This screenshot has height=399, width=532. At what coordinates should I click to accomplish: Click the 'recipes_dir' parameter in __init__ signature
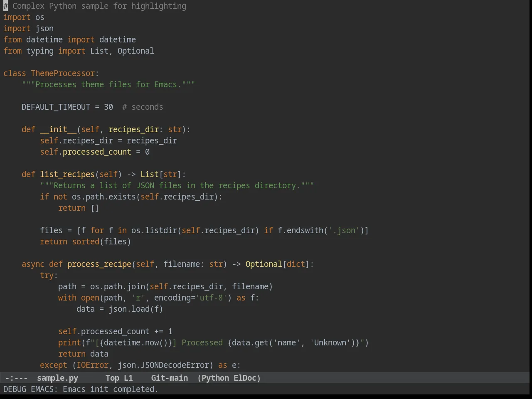coord(133,129)
